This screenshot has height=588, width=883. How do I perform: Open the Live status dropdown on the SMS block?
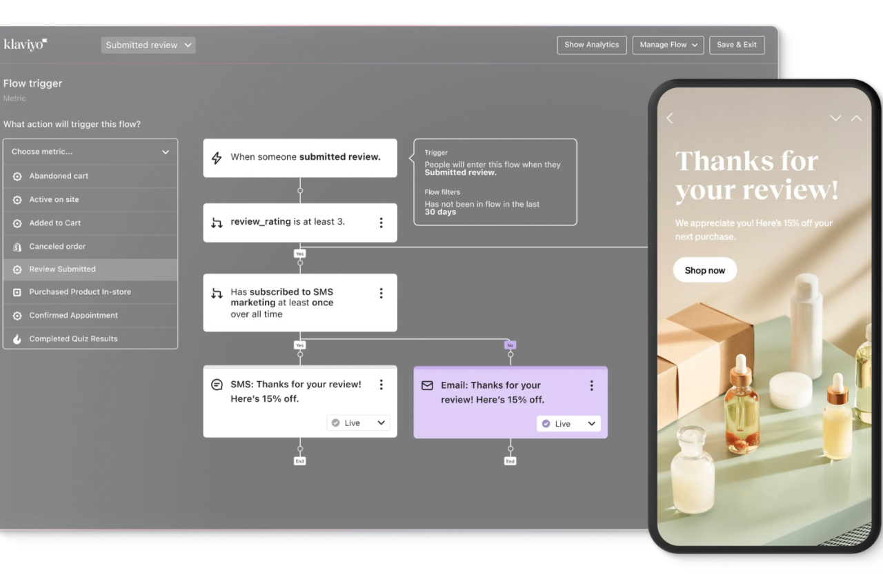(358, 422)
